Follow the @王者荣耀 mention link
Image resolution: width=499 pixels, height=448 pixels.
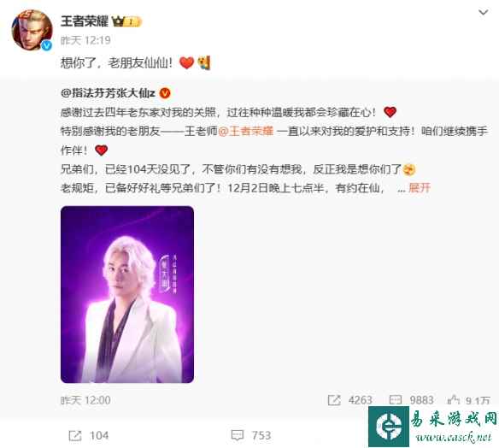[246, 131]
